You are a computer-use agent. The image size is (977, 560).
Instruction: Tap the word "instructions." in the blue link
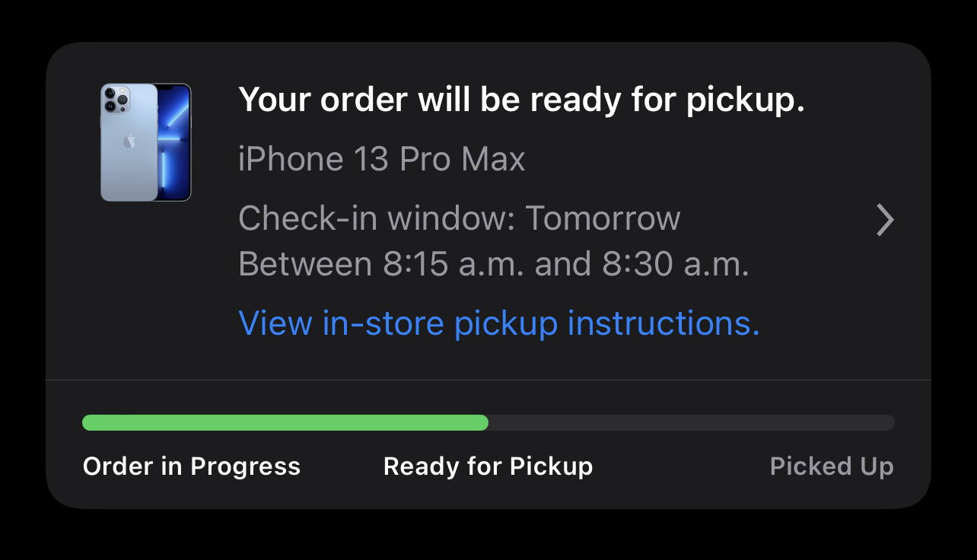(664, 323)
